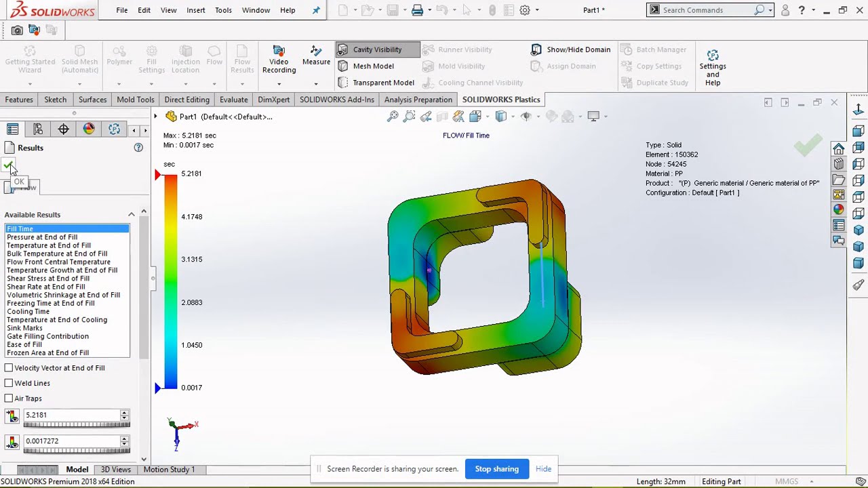Open the ConfigurationManager tab icon
The width and height of the screenshot is (868, 488).
tap(38, 129)
